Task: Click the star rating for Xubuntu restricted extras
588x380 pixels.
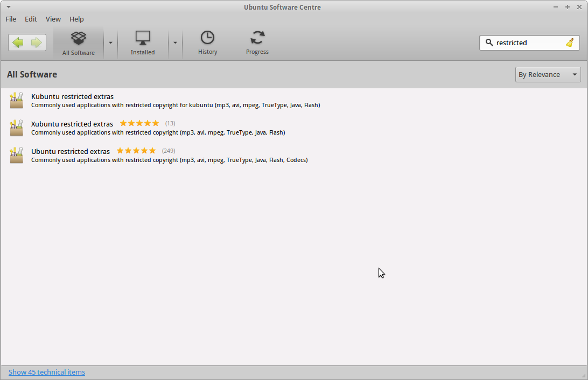Action: 139,123
